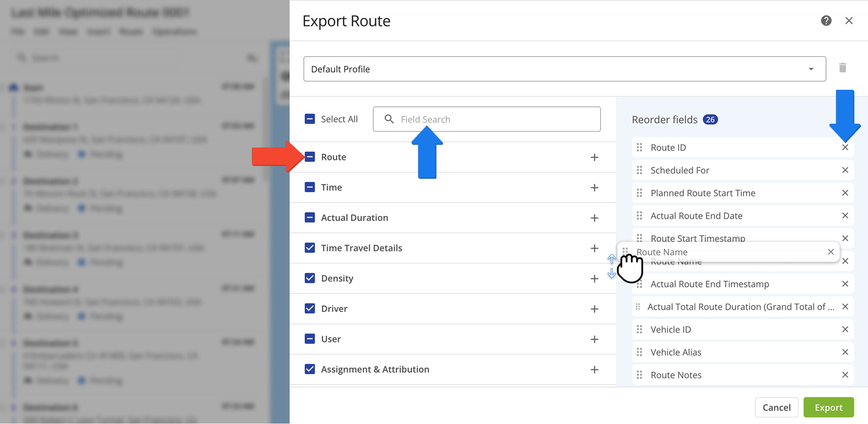Toggle the Select All checkbox
868x424 pixels.
click(x=310, y=119)
